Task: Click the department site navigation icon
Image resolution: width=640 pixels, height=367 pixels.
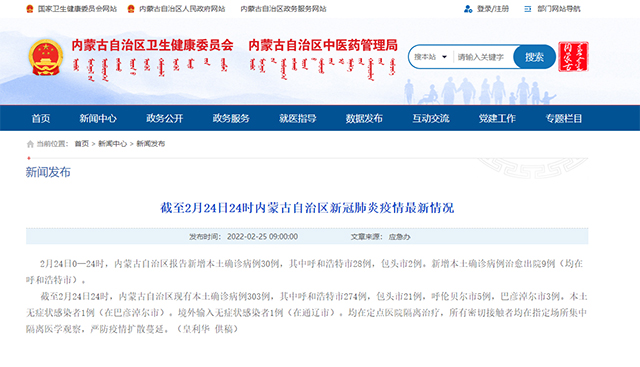Action: 528,9
